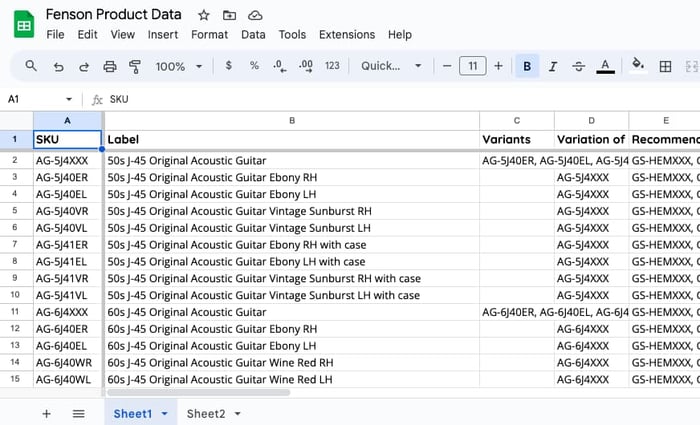The height and width of the screenshot is (425, 700).
Task: Expand the Name box dropdown arrow
Action: (69, 99)
